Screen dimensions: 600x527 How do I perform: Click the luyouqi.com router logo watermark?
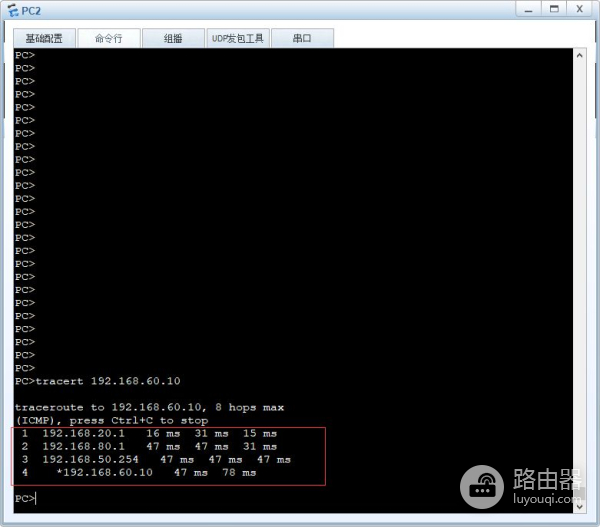point(521,486)
